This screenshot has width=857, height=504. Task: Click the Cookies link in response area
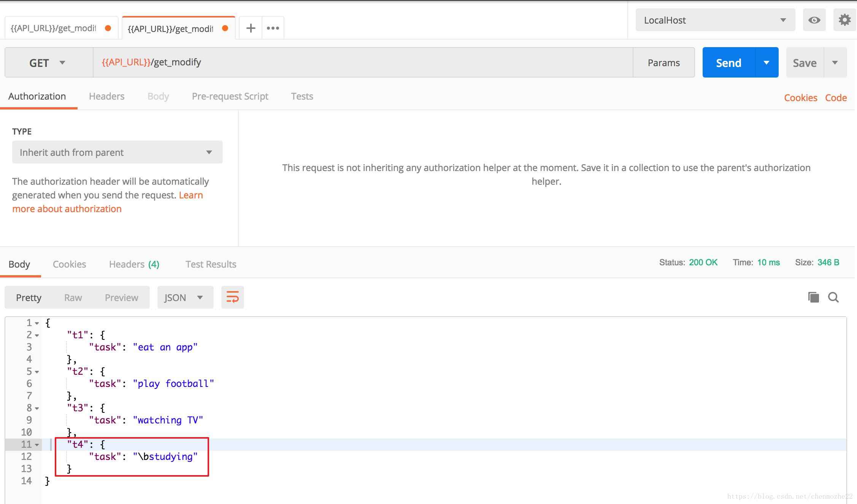click(x=69, y=264)
